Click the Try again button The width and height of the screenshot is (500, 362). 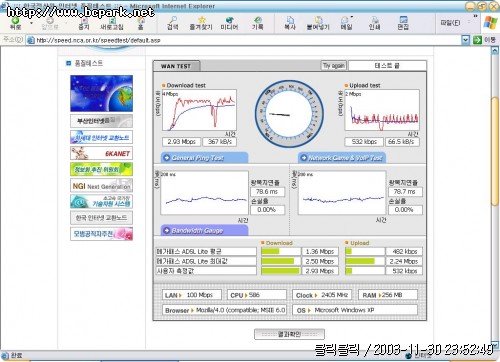pyautogui.click(x=333, y=65)
